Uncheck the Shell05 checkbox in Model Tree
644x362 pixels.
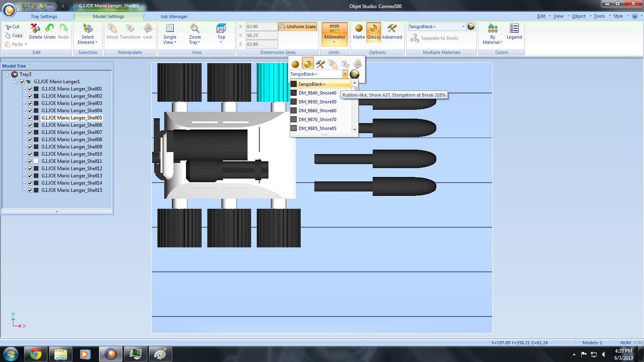[x=30, y=118]
